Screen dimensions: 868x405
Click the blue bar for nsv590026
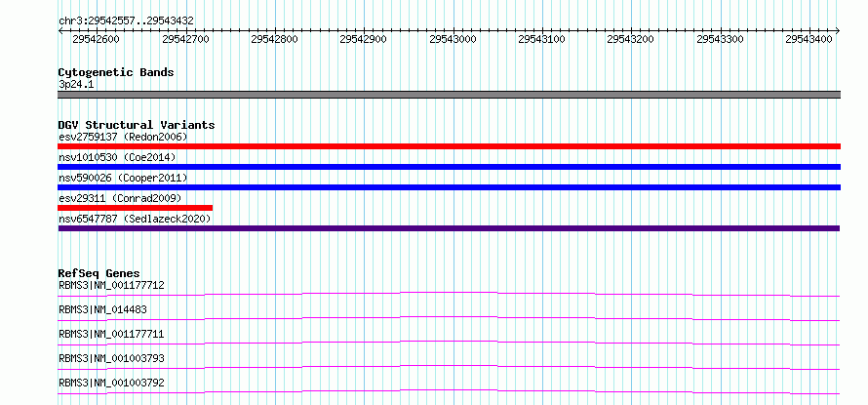449,187
